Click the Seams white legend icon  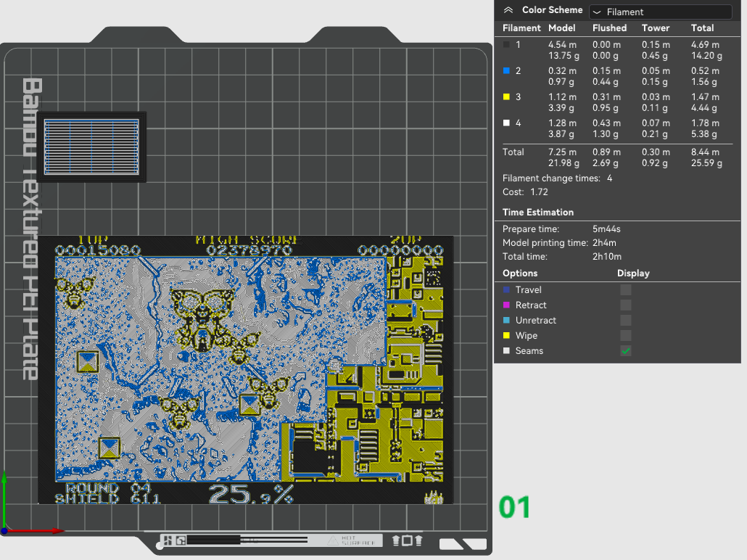tap(506, 351)
